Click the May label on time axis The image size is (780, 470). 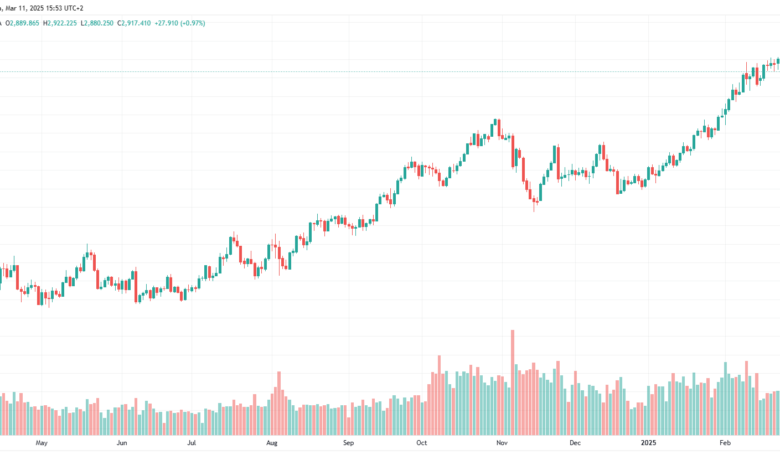tap(41, 443)
